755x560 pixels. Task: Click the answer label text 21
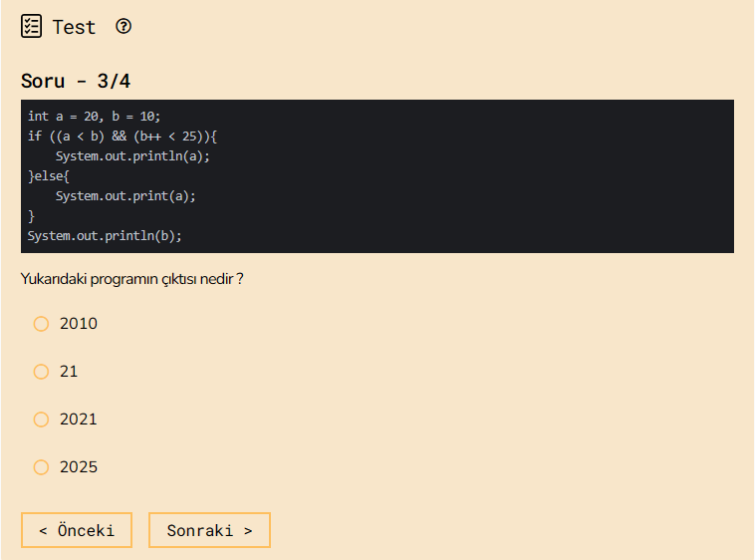coord(69,372)
